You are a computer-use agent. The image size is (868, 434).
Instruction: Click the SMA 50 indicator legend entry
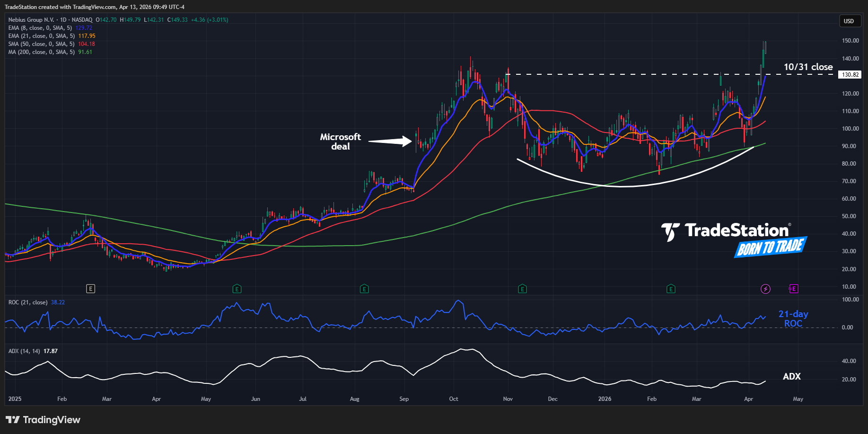pyautogui.click(x=41, y=44)
